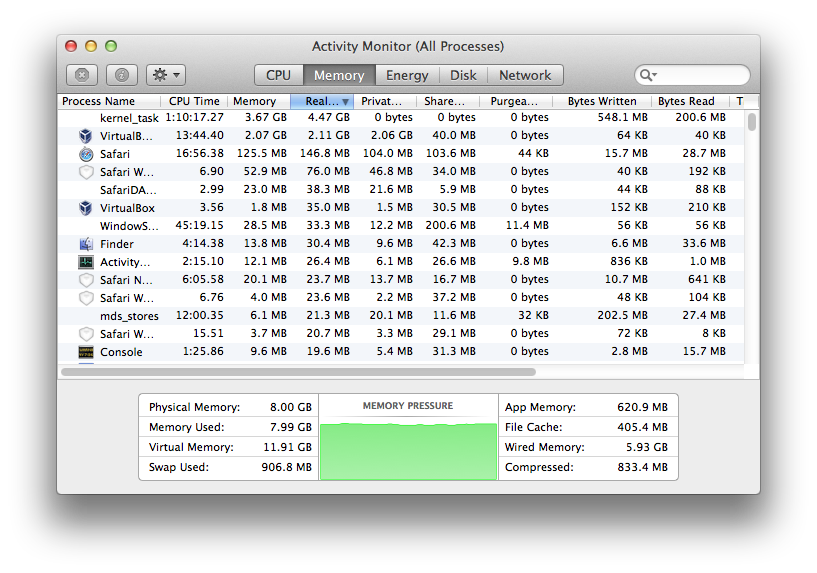Image resolution: width=817 pixels, height=573 pixels.
Task: Sort by Bytes Written column
Action: click(602, 101)
